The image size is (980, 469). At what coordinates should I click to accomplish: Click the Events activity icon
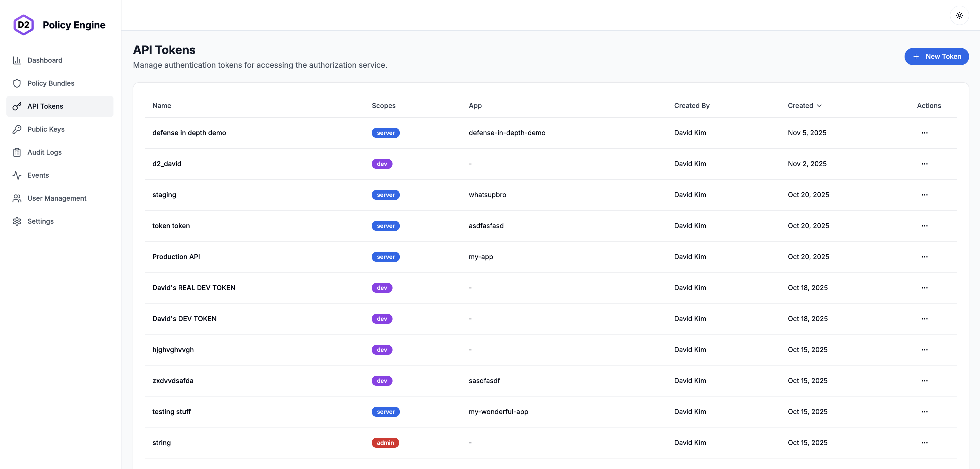17,175
